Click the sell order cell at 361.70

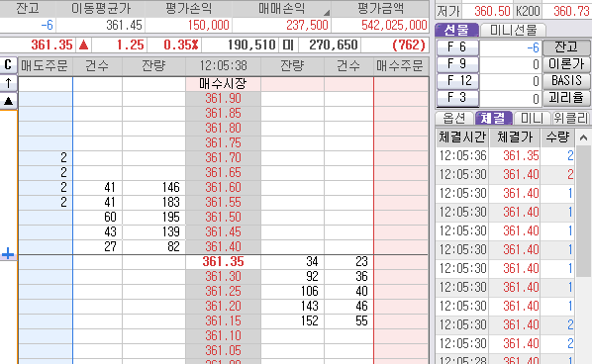click(x=46, y=157)
